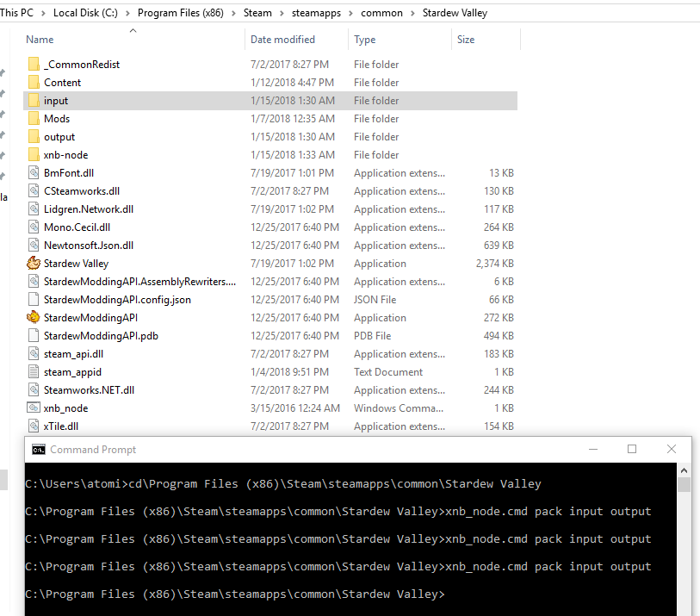Launch the Stardew Valley game icon

[x=33, y=263]
